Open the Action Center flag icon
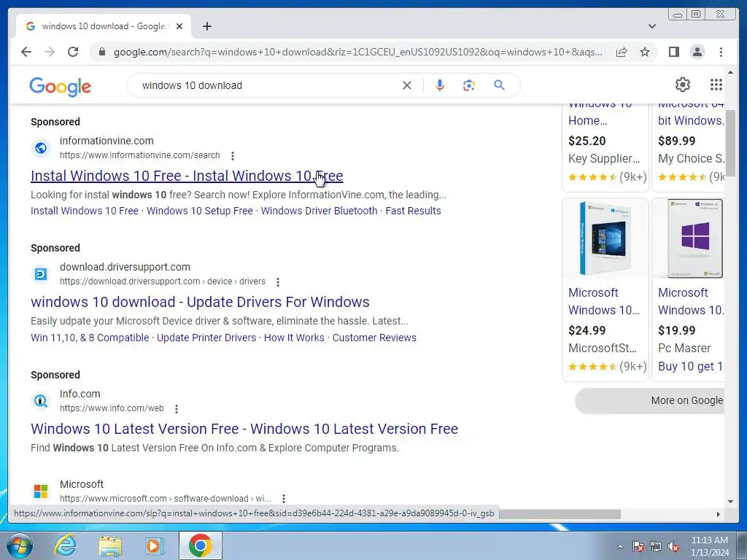The image size is (747, 560). [638, 546]
